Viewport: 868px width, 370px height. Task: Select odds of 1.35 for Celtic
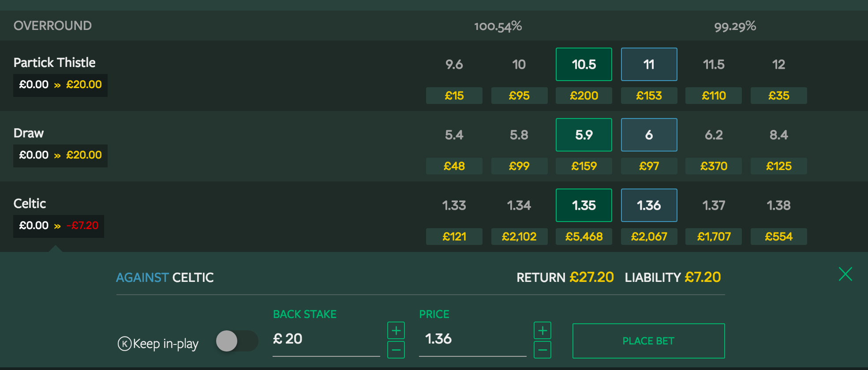[584, 205]
